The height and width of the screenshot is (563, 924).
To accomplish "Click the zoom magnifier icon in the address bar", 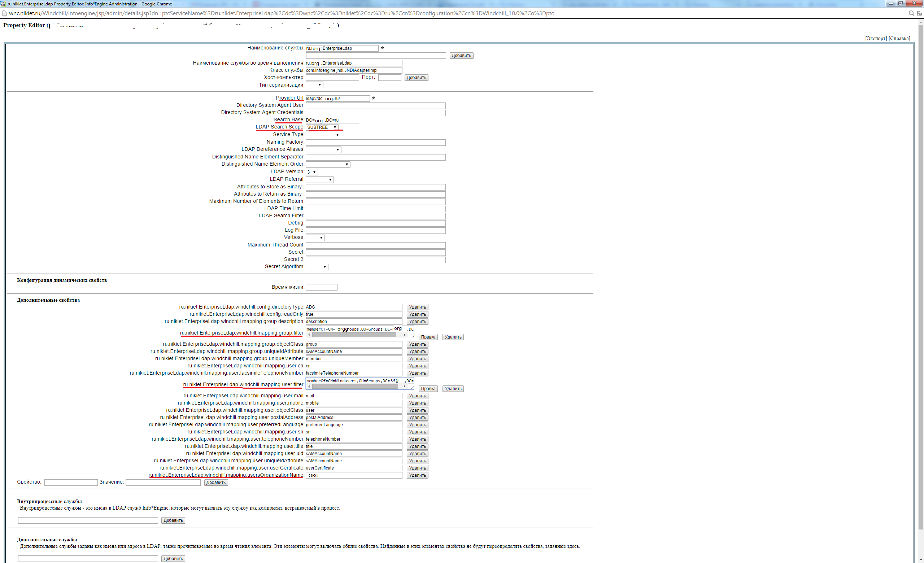I will click(911, 13).
